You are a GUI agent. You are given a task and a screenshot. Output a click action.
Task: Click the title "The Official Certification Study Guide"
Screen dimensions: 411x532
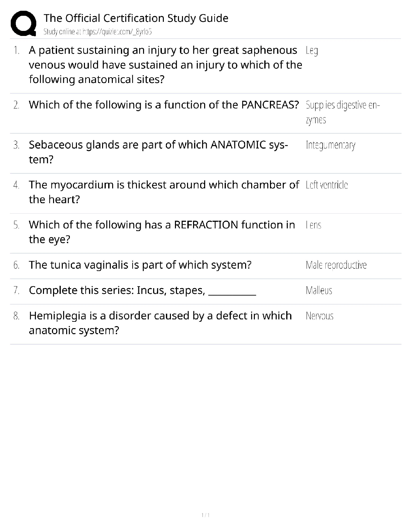click(136, 18)
